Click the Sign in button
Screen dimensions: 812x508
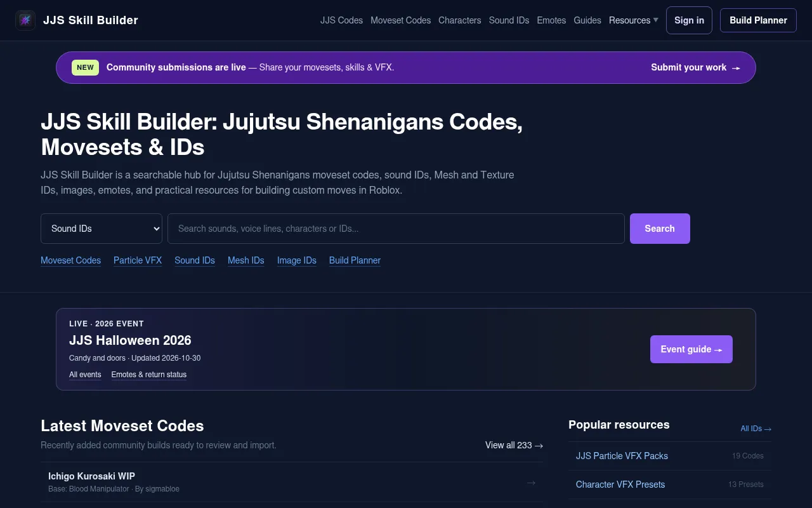[689, 20]
